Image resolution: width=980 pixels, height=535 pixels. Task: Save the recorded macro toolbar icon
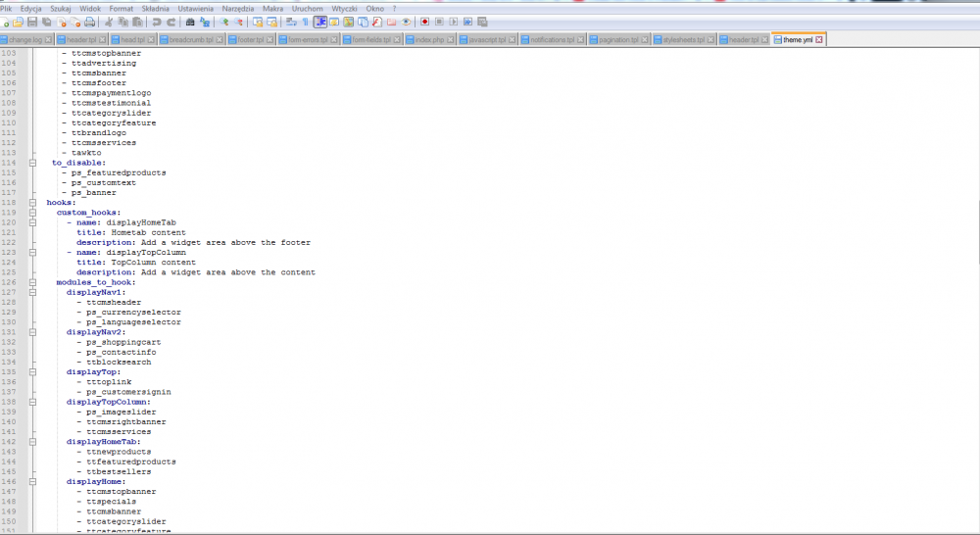pos(482,22)
